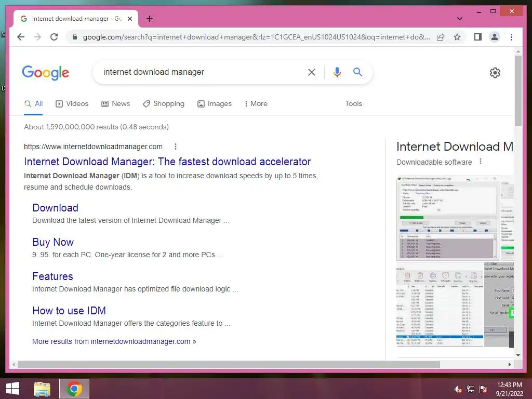Bookmark this page with the star
Viewport: 532px width, 399px height.
tap(457, 37)
